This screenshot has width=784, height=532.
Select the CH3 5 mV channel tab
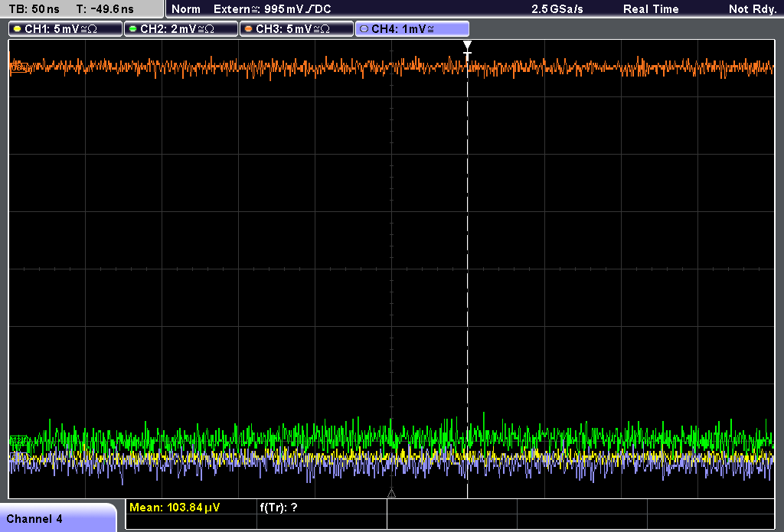tap(296, 29)
